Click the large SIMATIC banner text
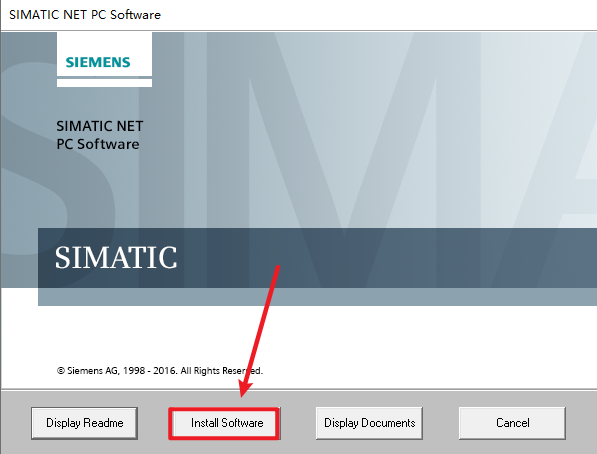 116,257
